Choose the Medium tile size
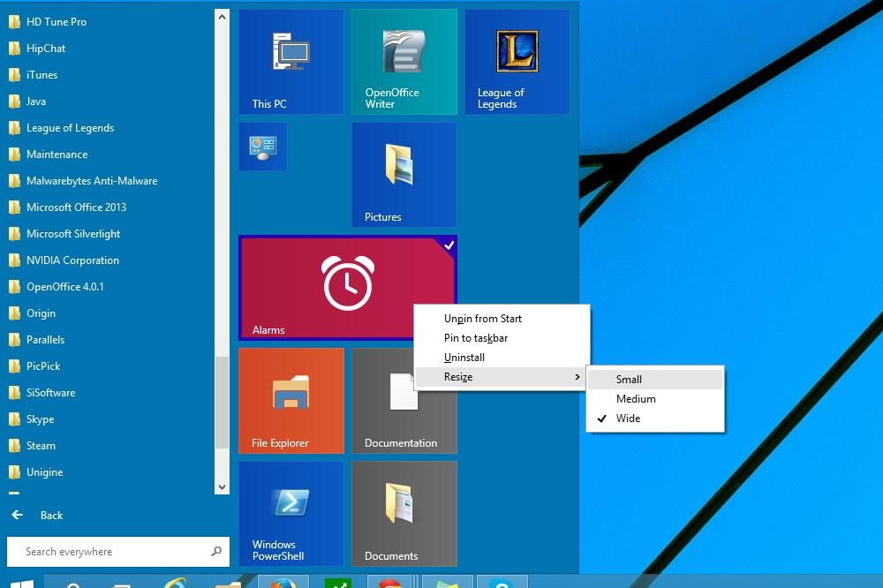 tap(655, 399)
